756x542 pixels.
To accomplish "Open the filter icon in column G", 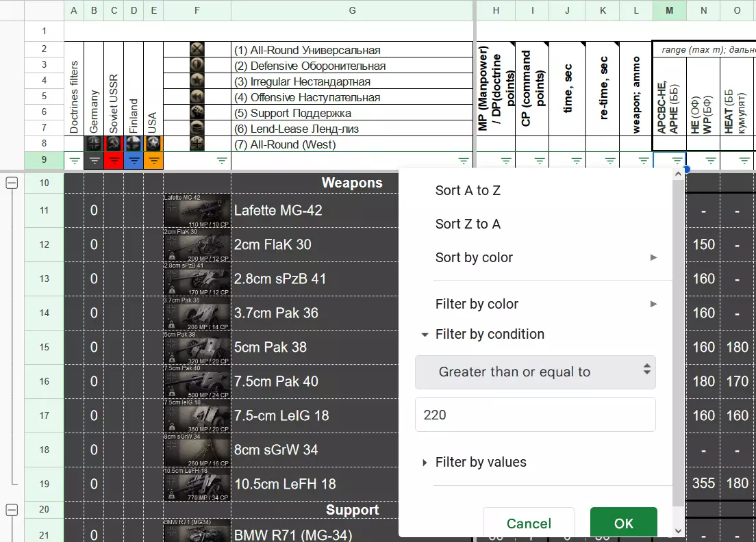I will [464, 160].
